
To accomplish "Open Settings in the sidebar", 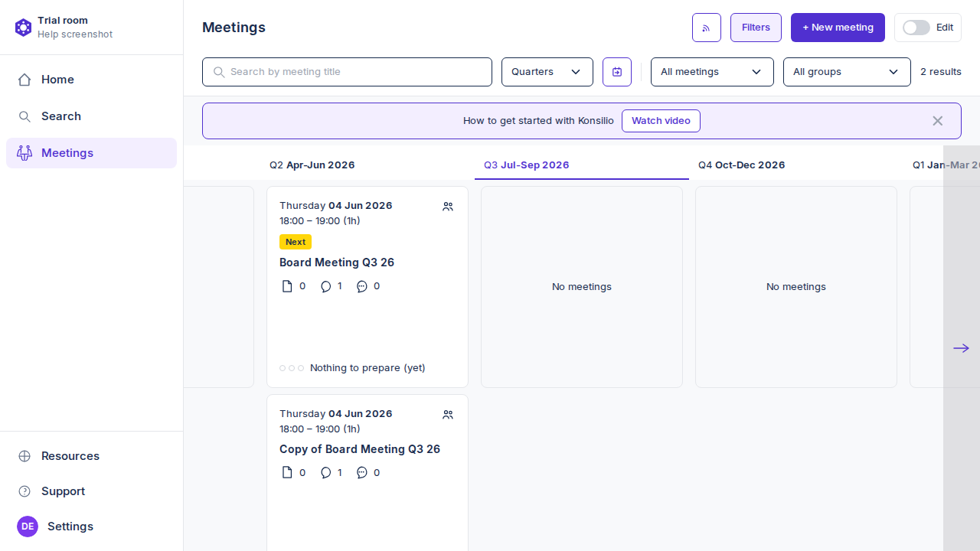I will [x=91, y=527].
